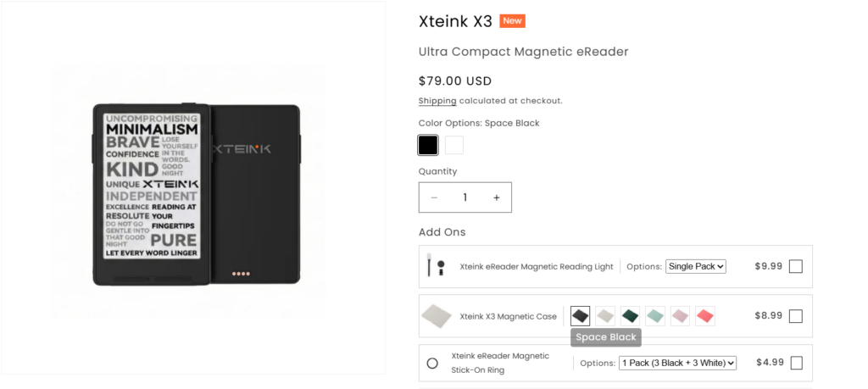Open the Shipping policy link
Image resolution: width=868 pixels, height=389 pixels.
point(437,101)
